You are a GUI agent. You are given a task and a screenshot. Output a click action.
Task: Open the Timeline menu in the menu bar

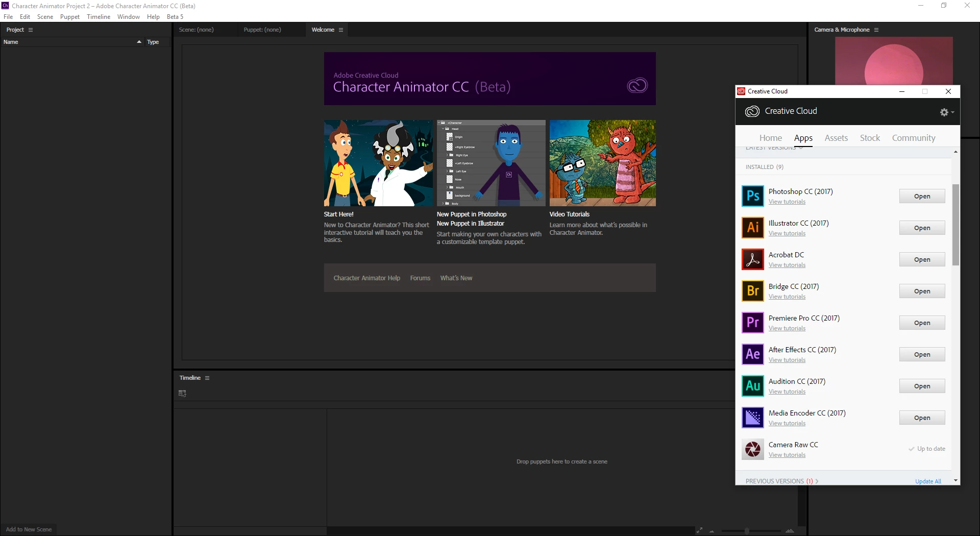[x=99, y=17]
